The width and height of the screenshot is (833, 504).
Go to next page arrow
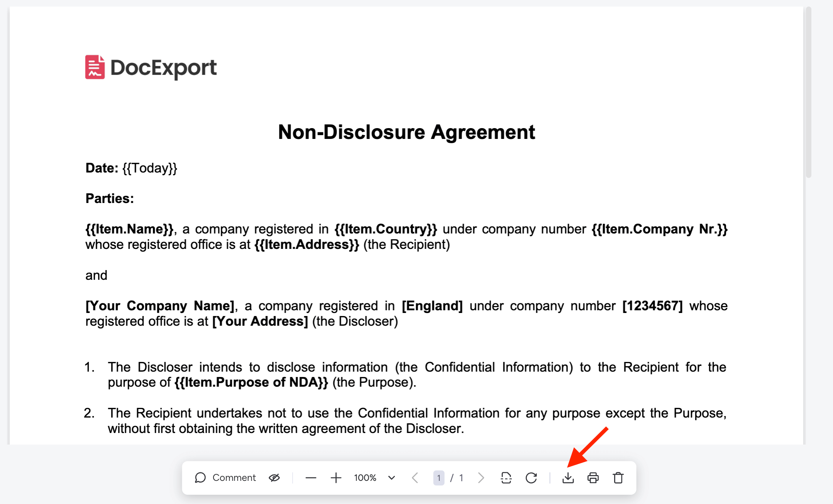point(481,478)
